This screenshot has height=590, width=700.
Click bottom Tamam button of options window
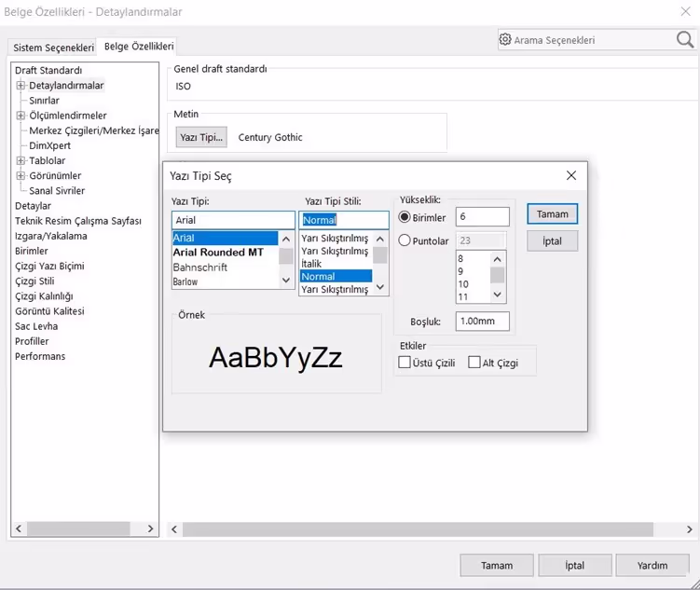point(497,566)
